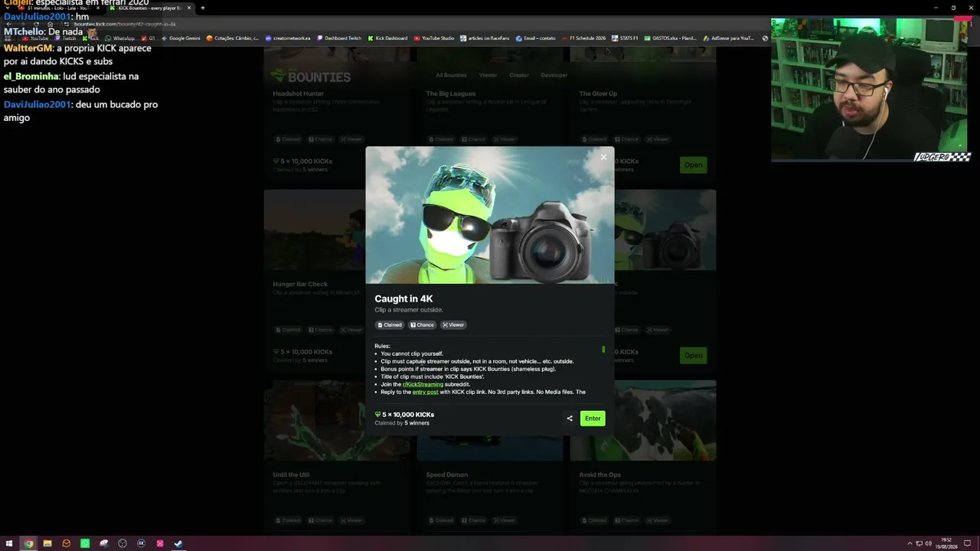Open the YouTube Studio bookmark
This screenshot has height=551, width=980.
(434, 38)
